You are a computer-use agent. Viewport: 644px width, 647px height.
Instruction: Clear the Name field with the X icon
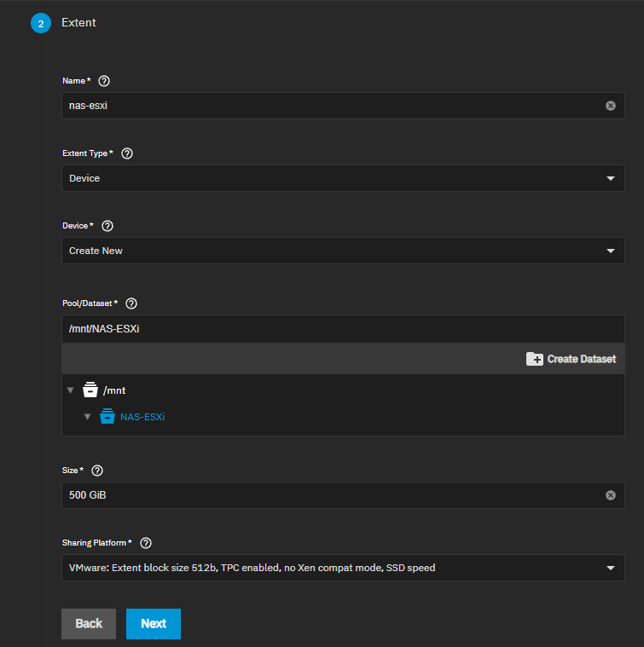click(611, 106)
